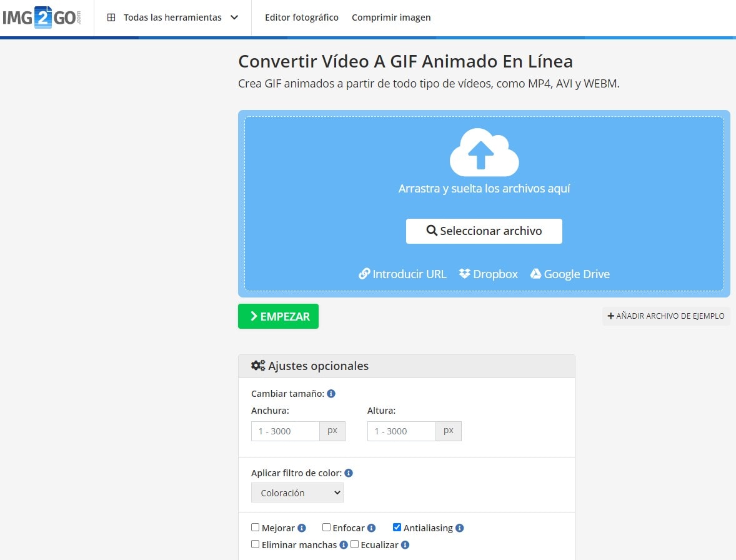
Task: Start conversion with the EMPEZAR button
Action: point(279,316)
